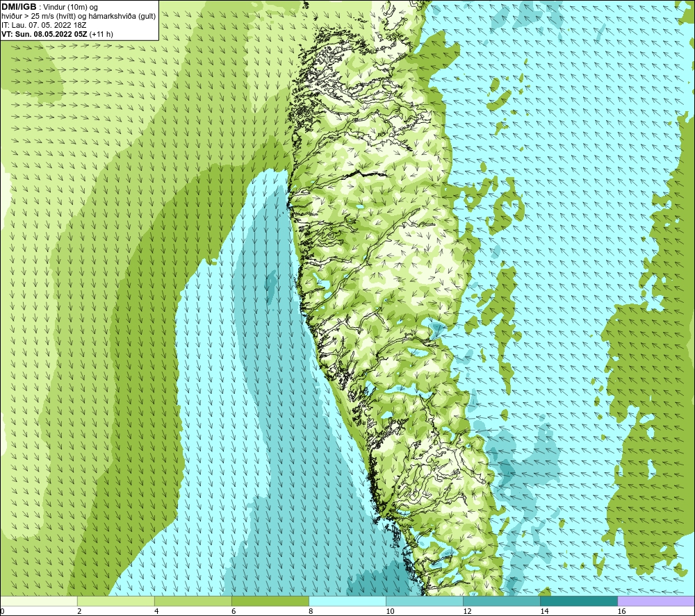Click the 'hviður > 25 m/s' description line

tap(79, 17)
